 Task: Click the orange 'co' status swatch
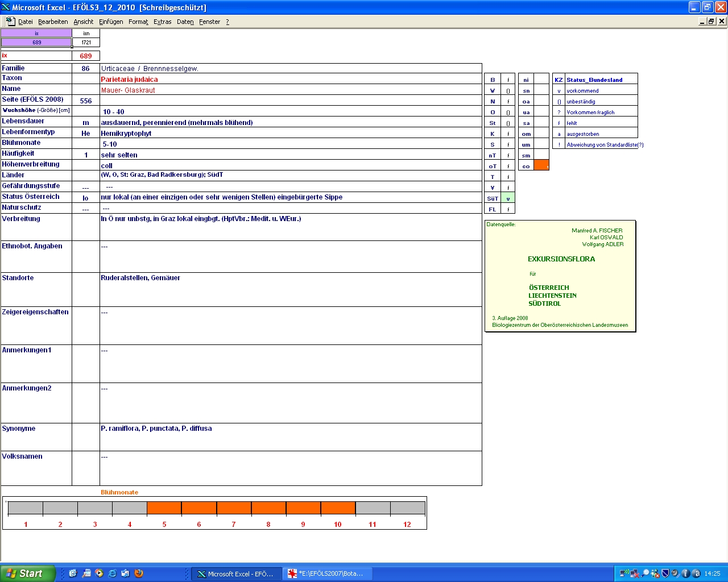pyautogui.click(x=541, y=165)
